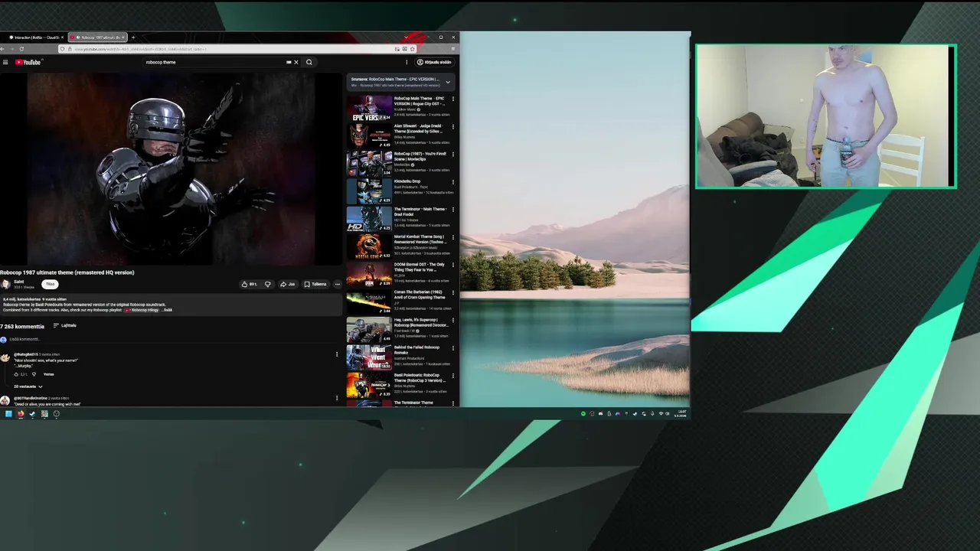Open 'RoboCop (1987) - You're Fired!' thumbnail

pos(370,163)
